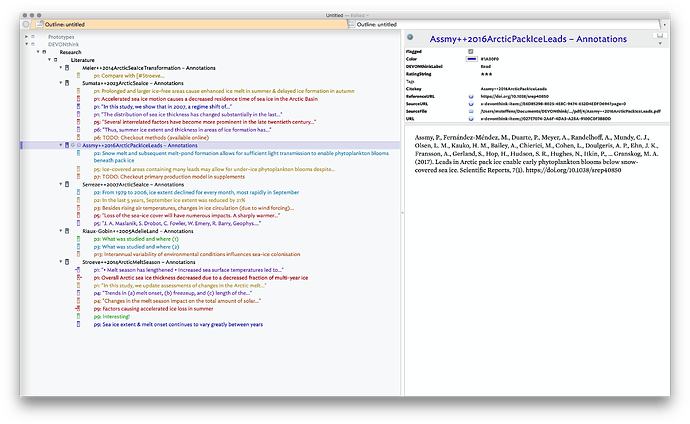Switch to the right Outline: untitled tab
The image size is (690, 424).
point(504,25)
